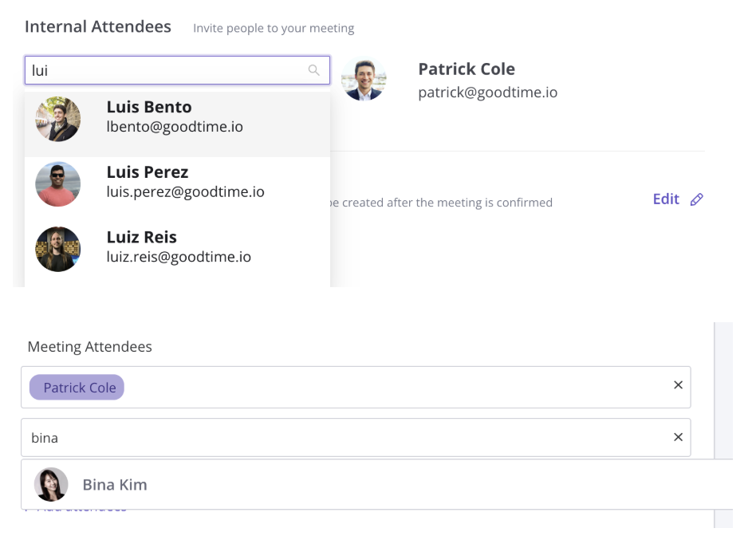The height and width of the screenshot is (536, 756).
Task: Select Bina Kim from the suggestion dropdown
Action: click(376, 484)
